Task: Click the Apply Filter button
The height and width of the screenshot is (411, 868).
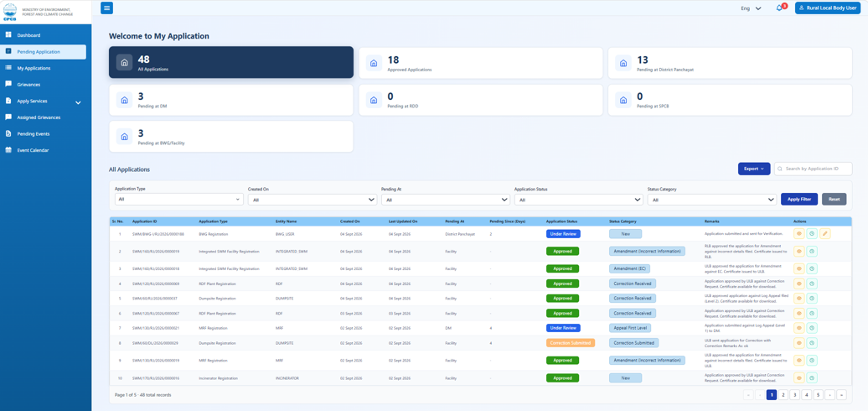Action: (798, 199)
